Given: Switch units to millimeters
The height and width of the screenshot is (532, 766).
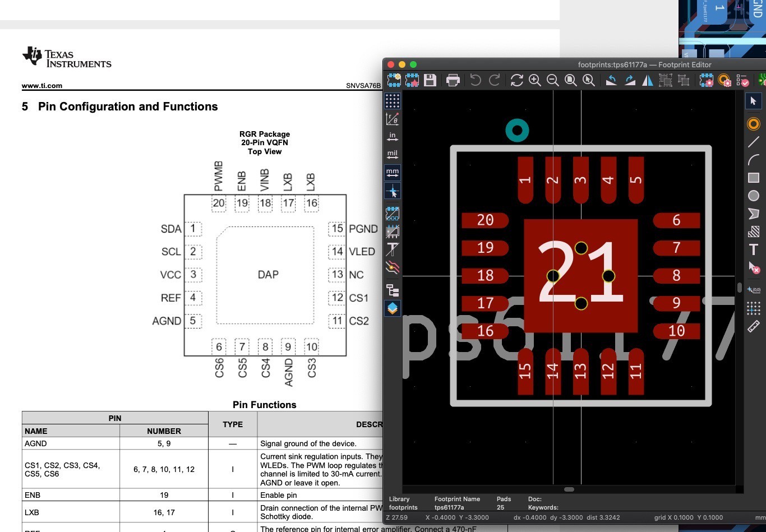Looking at the screenshot, I should 393,172.
